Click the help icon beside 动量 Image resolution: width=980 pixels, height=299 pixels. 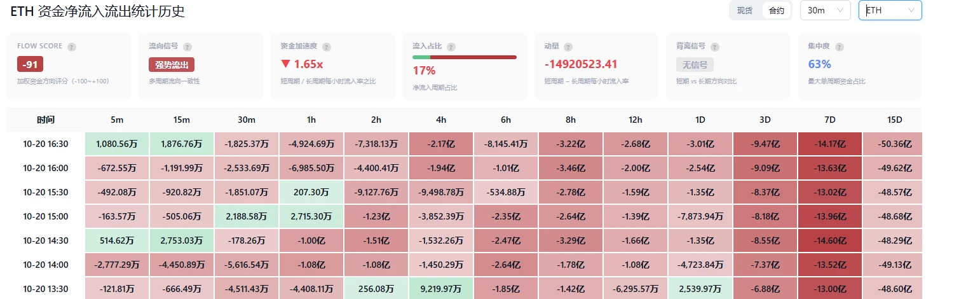click(x=568, y=47)
